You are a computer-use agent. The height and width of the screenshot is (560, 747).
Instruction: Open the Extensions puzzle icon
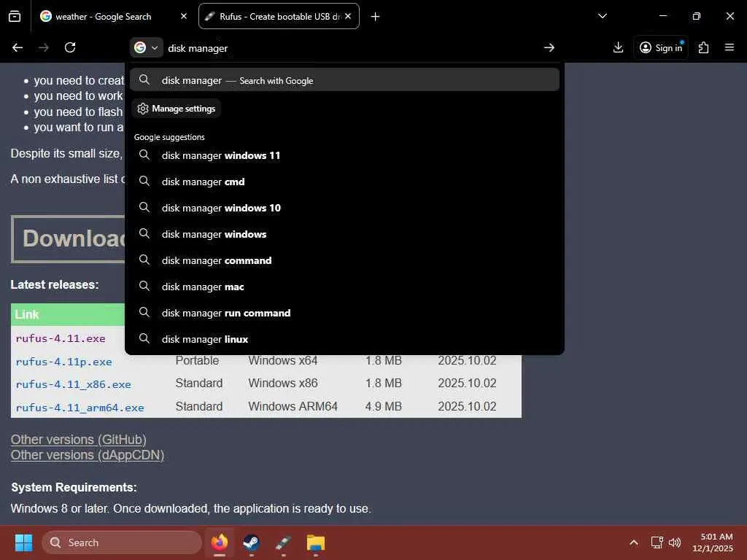[x=703, y=47]
